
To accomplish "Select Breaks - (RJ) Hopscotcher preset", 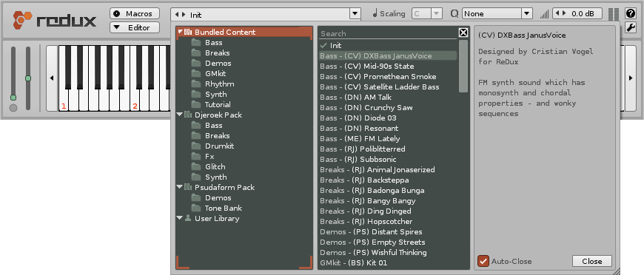I will tap(388, 221).
